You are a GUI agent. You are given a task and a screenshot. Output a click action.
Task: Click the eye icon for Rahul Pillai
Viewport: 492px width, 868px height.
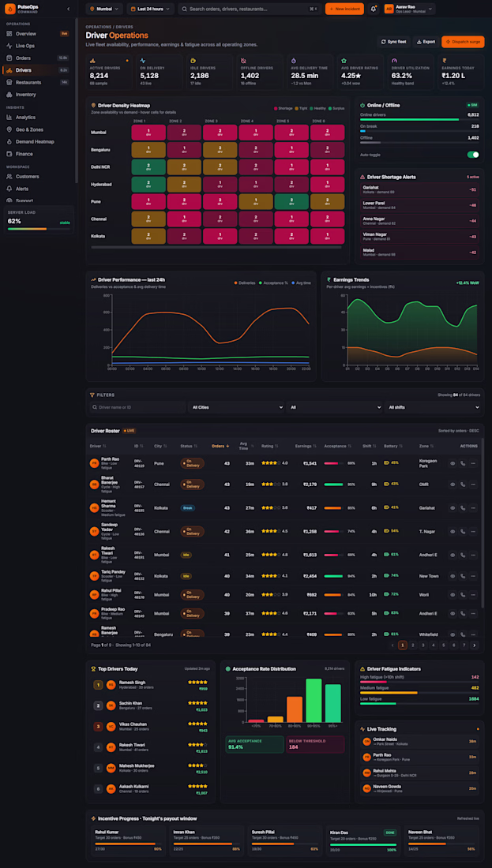click(x=453, y=594)
